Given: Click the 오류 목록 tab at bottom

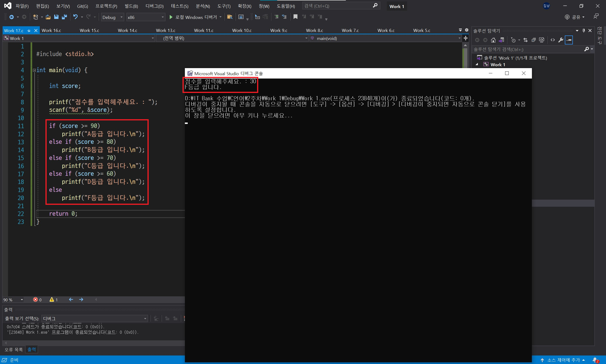Looking at the screenshot, I should [14, 350].
